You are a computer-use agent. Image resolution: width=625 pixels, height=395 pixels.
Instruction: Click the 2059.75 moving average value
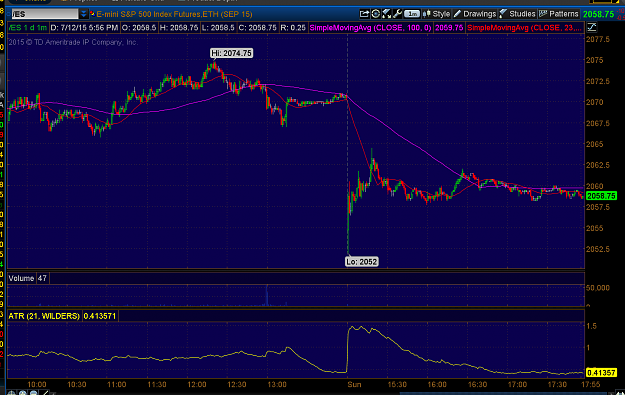(x=449, y=28)
